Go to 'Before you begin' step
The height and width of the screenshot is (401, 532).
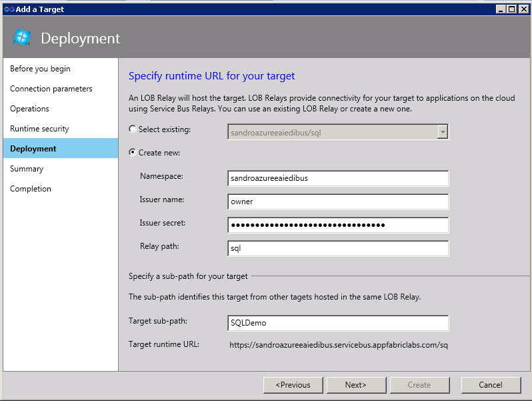40,69
